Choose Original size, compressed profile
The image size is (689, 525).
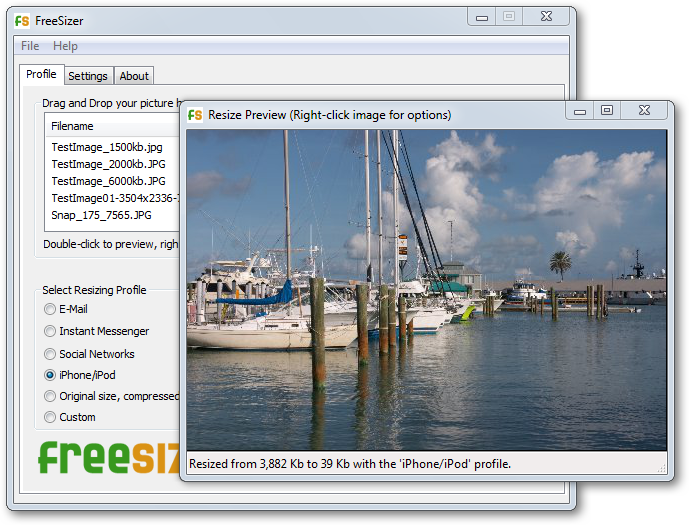pos(50,396)
